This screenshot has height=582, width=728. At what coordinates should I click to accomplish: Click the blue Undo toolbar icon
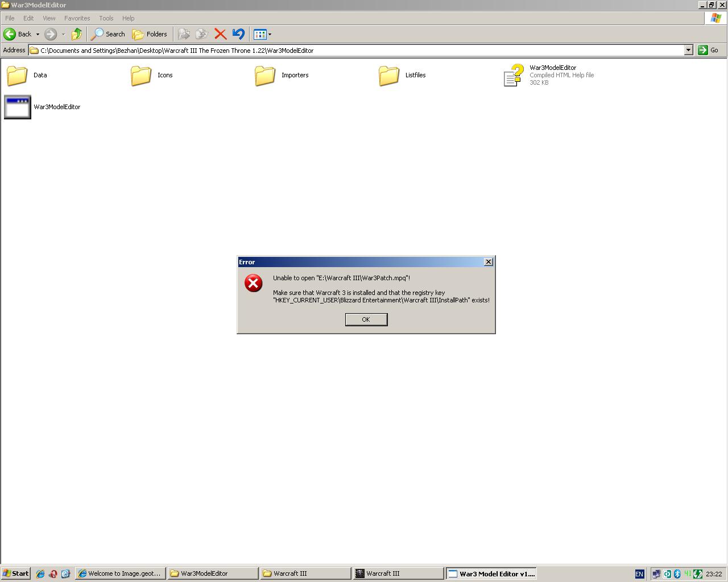[238, 34]
